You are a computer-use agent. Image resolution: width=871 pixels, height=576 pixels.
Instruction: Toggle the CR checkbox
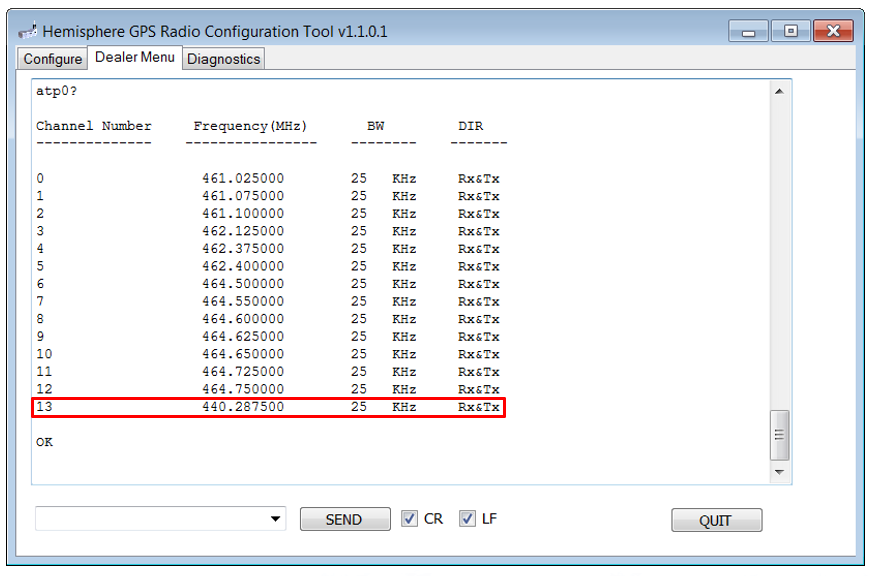[x=409, y=518]
